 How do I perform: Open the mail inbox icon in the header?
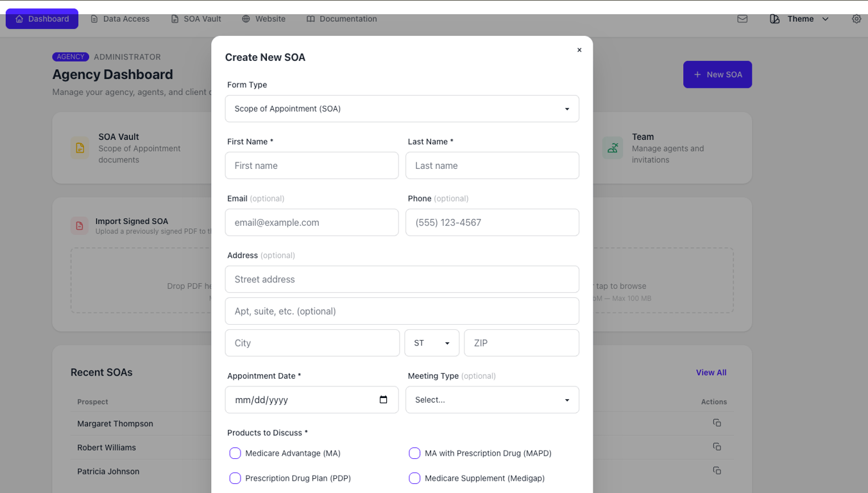(x=742, y=19)
